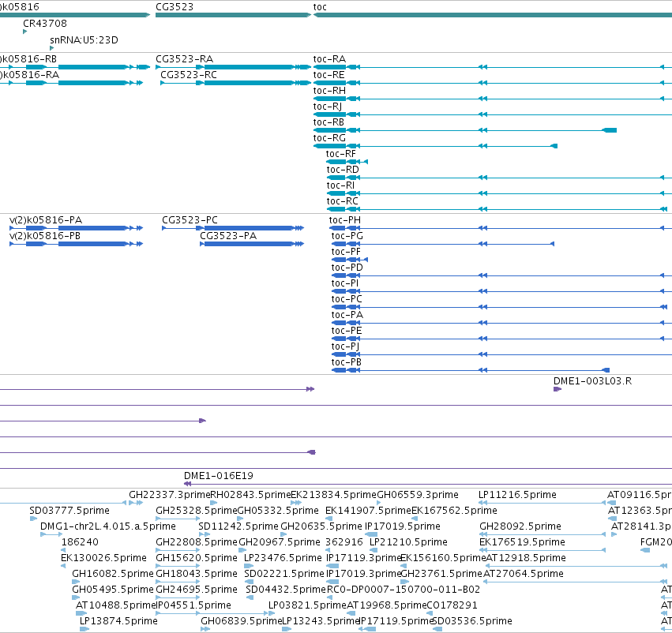Click the CO178291 feature label

(x=452, y=605)
